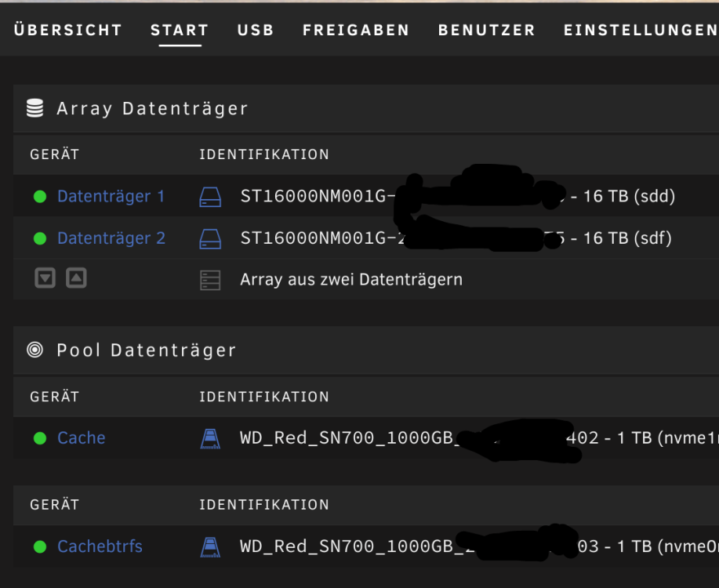Open the Cache pool device link

82,438
